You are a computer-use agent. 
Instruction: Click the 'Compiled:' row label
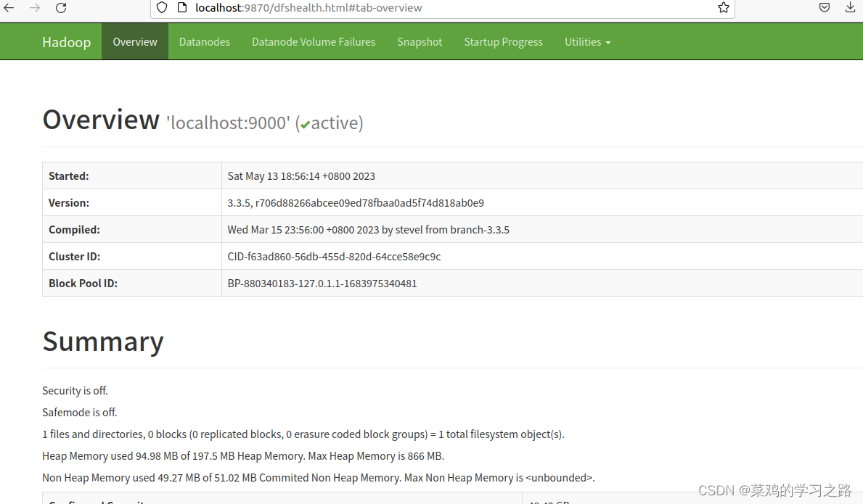(74, 230)
